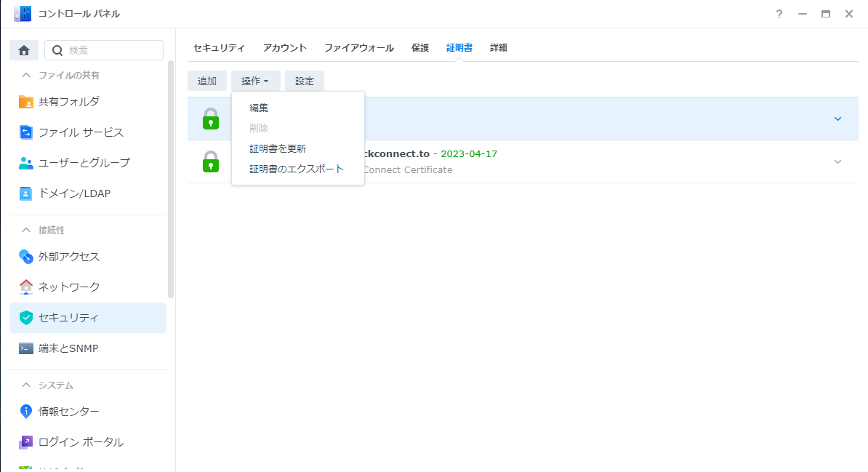Switch to the 保護 tab
868x472 pixels.
(420, 48)
